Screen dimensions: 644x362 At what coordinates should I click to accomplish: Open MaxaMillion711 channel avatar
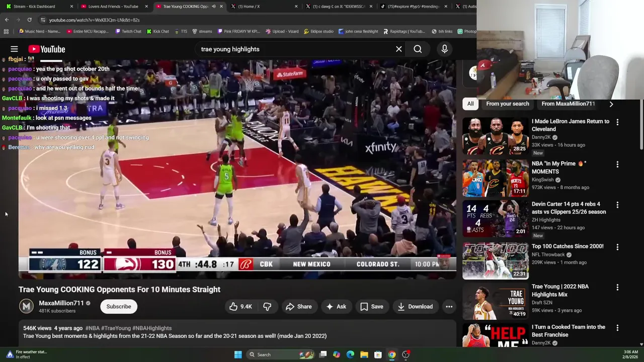[26, 306]
